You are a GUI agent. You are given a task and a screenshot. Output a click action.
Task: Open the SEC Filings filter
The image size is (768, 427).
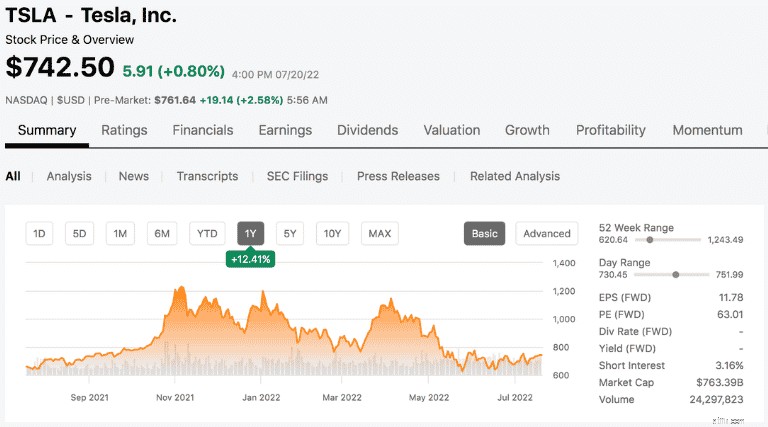[297, 176]
